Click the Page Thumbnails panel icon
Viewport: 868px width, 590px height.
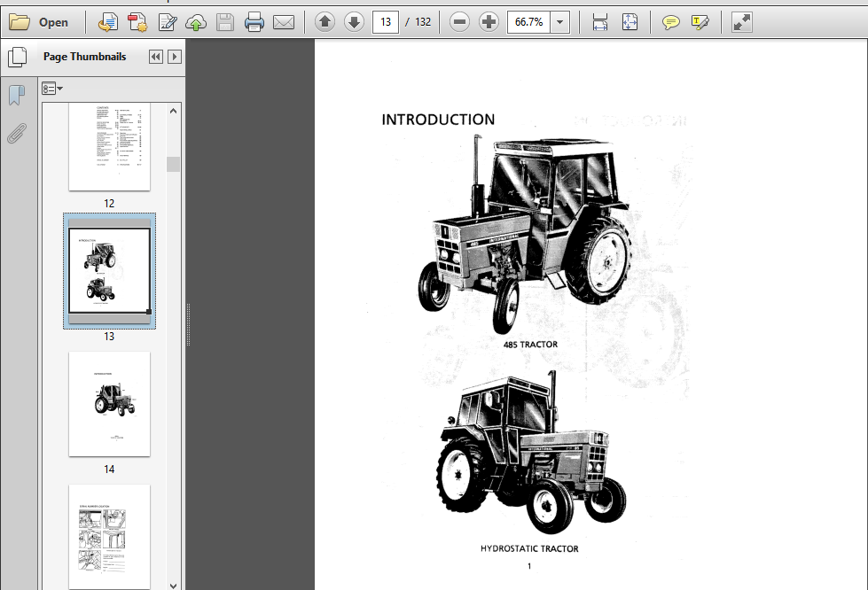18,57
